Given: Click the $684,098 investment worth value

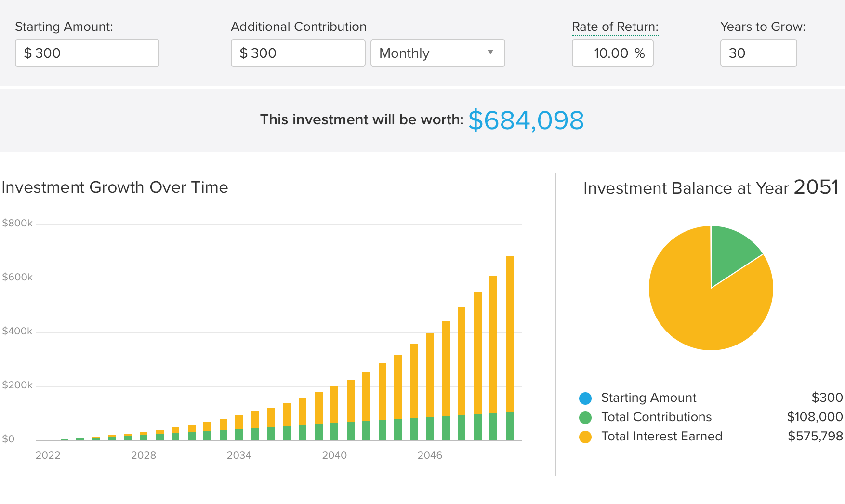Looking at the screenshot, I should (x=526, y=120).
